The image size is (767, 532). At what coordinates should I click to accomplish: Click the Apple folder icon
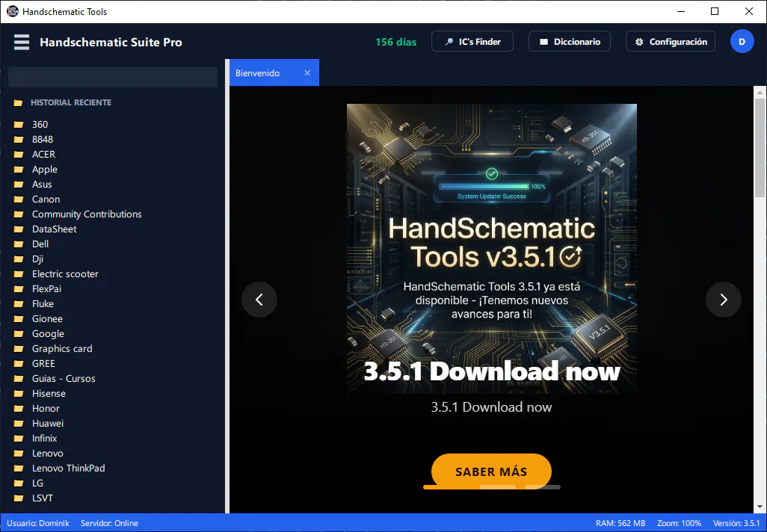(19, 169)
